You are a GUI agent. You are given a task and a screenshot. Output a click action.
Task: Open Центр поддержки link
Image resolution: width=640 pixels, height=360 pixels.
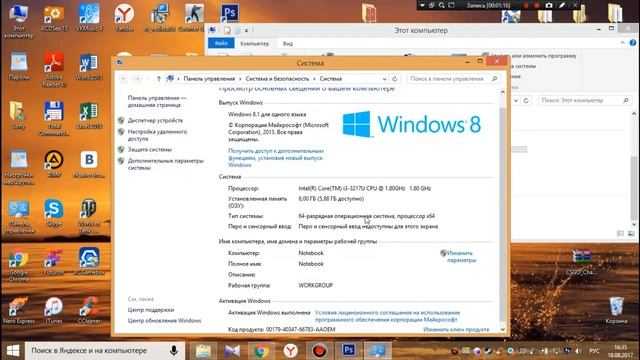(x=151, y=310)
